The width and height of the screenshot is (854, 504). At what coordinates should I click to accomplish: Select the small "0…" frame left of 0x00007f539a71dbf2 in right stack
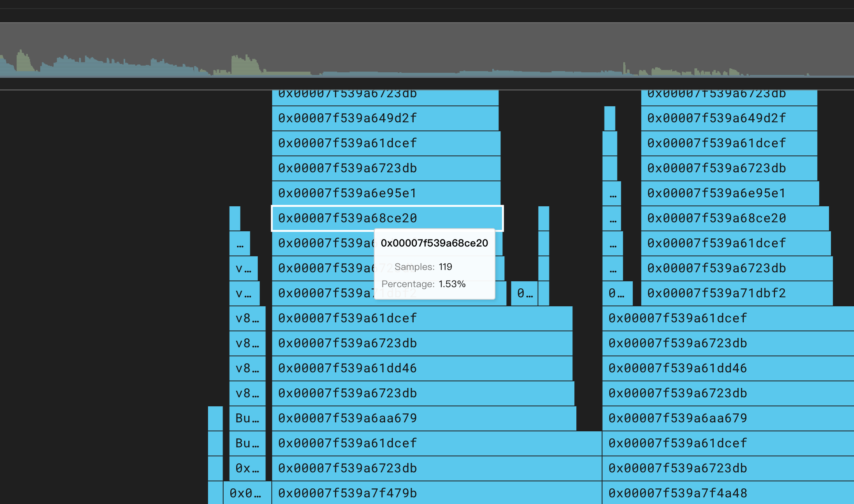coord(617,293)
